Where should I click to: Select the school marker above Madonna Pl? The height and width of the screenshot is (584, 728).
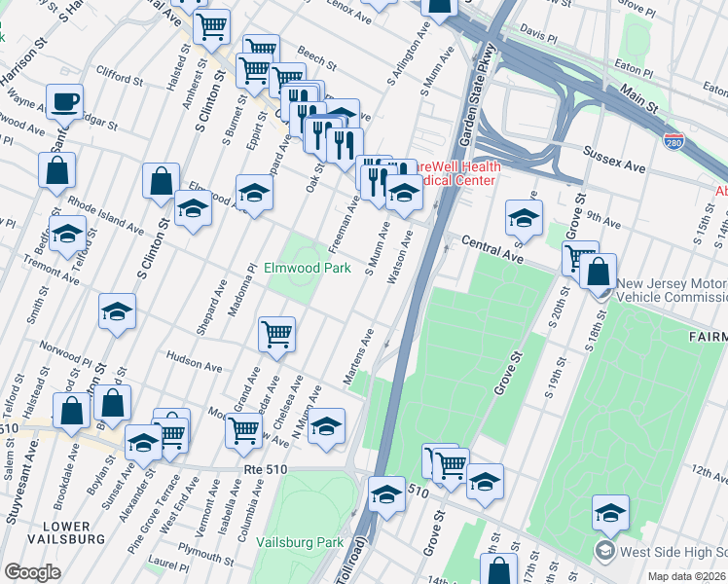tap(254, 194)
